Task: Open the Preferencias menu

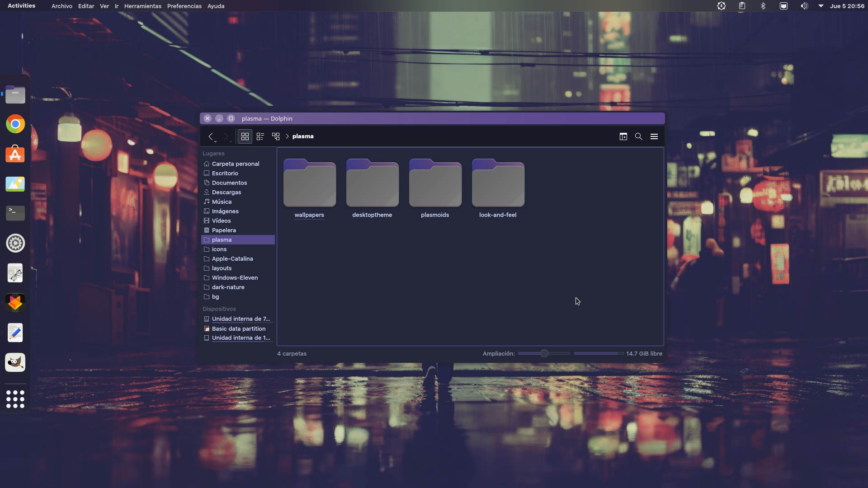Action: tap(184, 6)
